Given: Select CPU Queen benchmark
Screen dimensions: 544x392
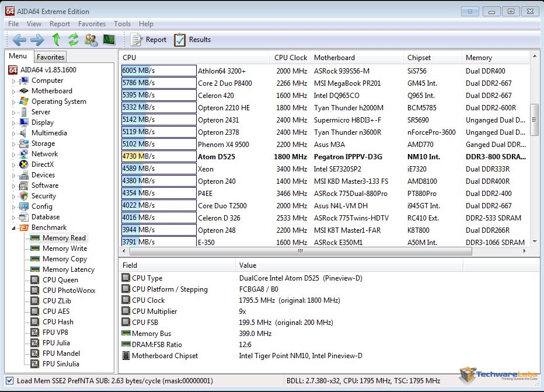Looking at the screenshot, I should pyautogui.click(x=60, y=280).
